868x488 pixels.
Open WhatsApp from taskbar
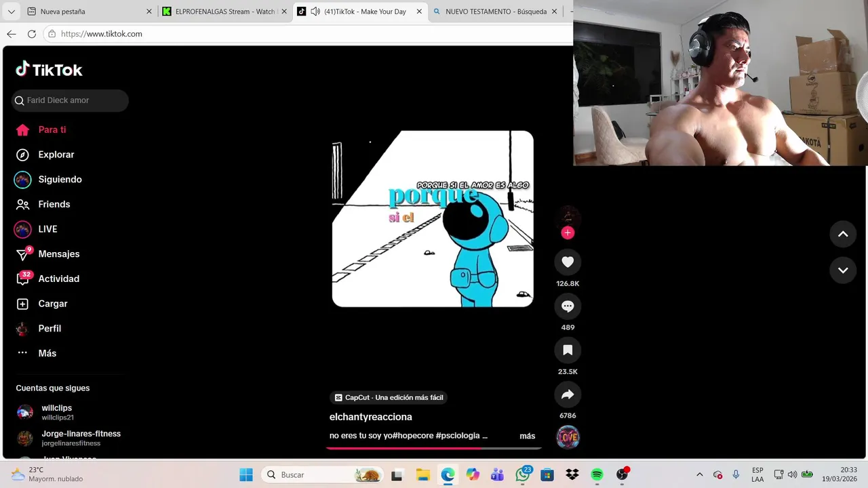tap(522, 474)
